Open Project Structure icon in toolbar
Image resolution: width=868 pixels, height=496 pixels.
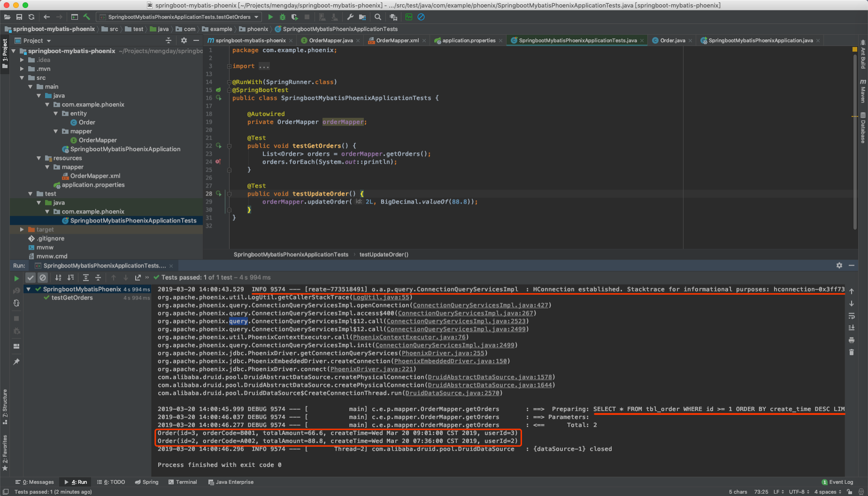pos(362,17)
